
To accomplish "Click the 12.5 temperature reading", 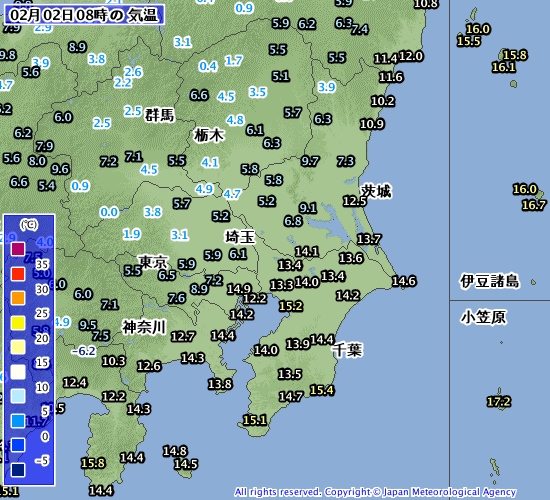I will tap(355, 201).
